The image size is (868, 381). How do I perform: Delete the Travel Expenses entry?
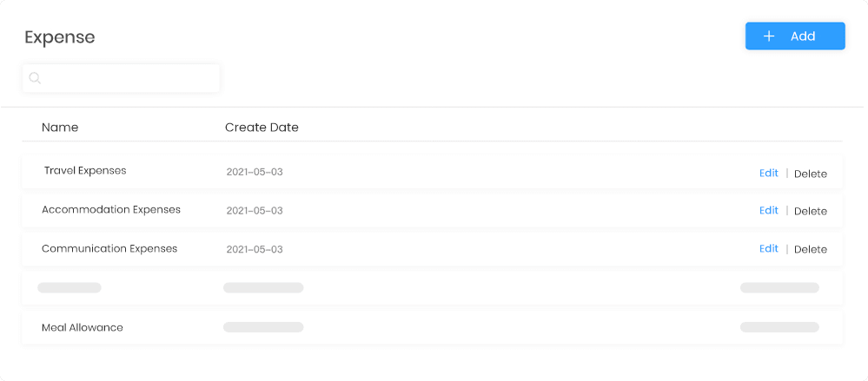[810, 174]
